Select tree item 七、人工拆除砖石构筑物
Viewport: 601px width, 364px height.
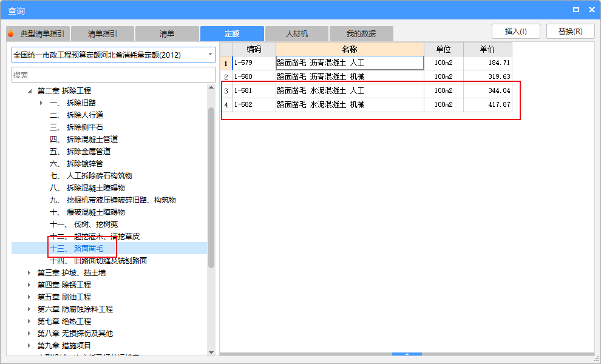pos(91,175)
